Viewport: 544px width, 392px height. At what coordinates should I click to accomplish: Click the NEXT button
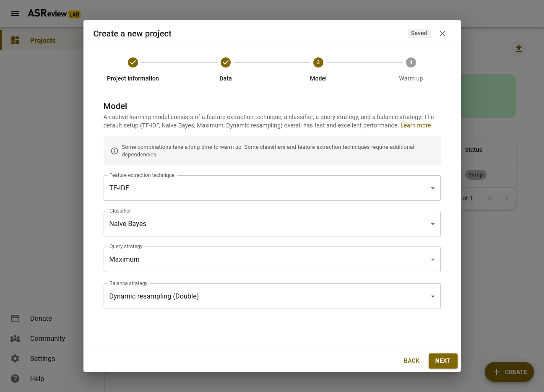coord(443,361)
